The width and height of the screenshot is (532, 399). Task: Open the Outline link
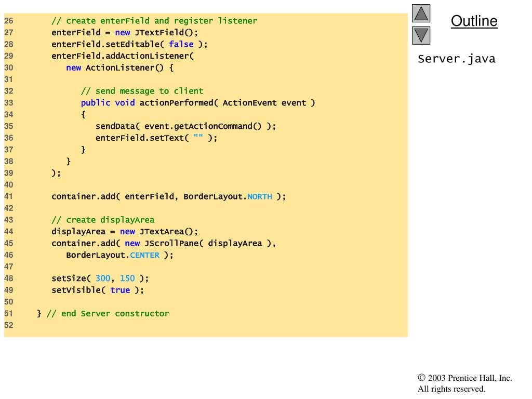point(474,21)
